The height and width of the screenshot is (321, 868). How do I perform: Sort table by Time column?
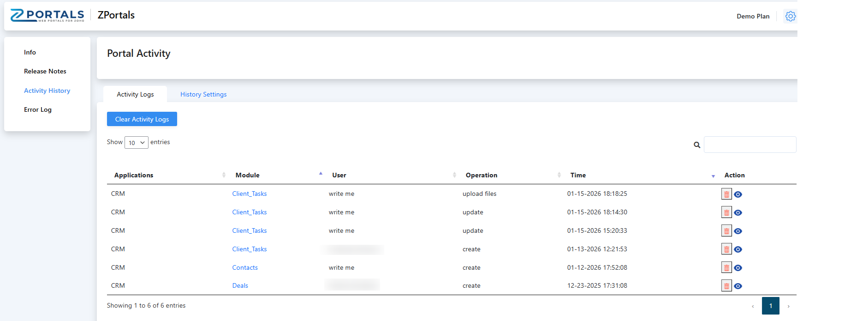tap(578, 175)
